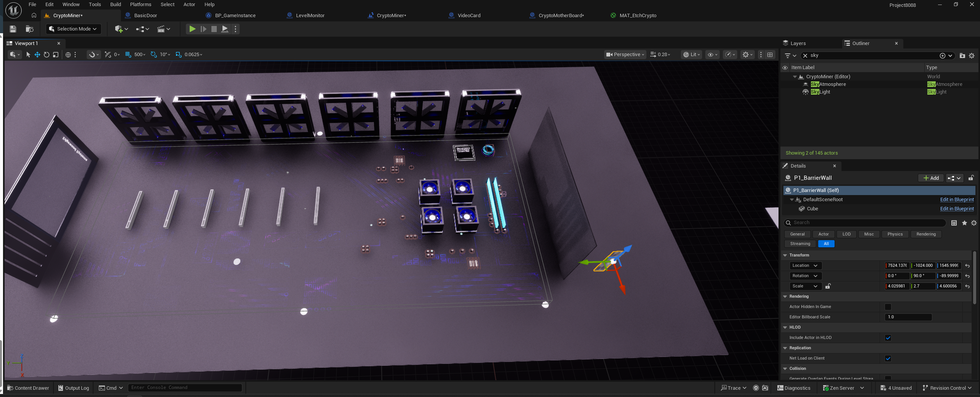
Task: Open grid snap size 500 dropdown
Action: (x=140, y=54)
